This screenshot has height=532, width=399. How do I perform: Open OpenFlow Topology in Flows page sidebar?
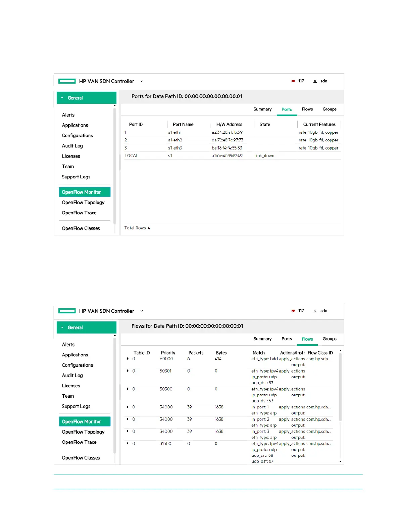[x=83, y=432]
